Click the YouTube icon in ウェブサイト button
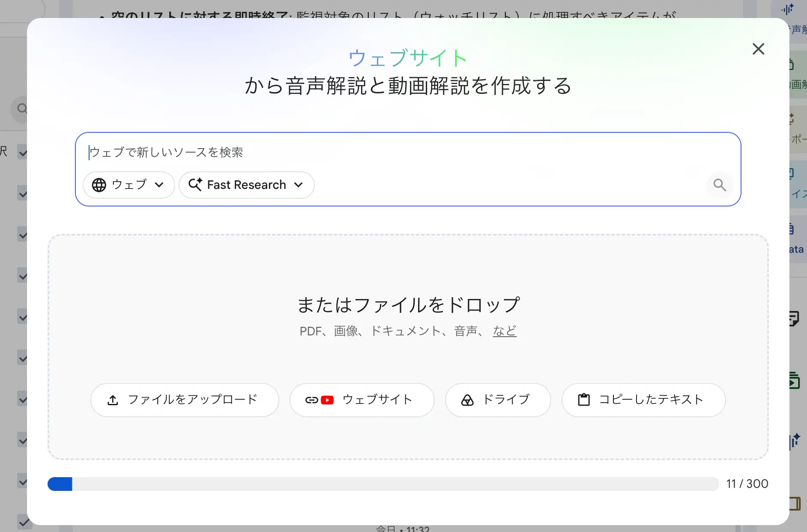 click(327, 400)
